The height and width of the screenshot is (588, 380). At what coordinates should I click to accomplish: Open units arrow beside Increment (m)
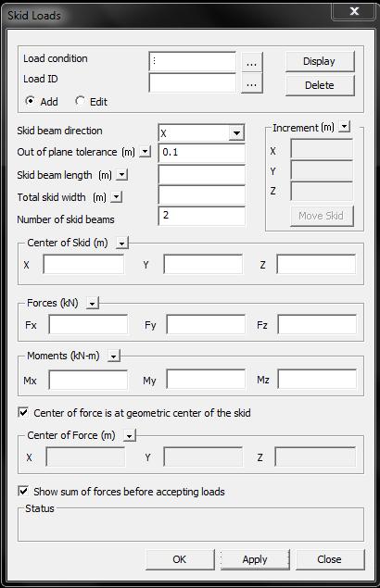[345, 127]
